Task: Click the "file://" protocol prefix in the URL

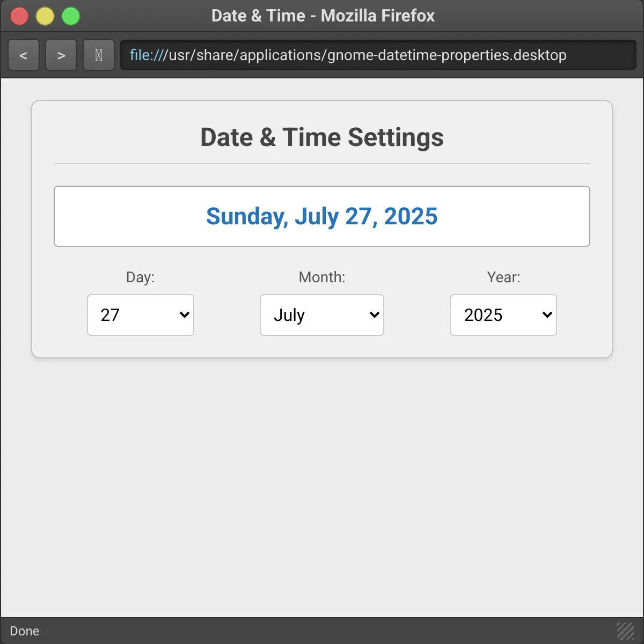Action: coord(149,55)
